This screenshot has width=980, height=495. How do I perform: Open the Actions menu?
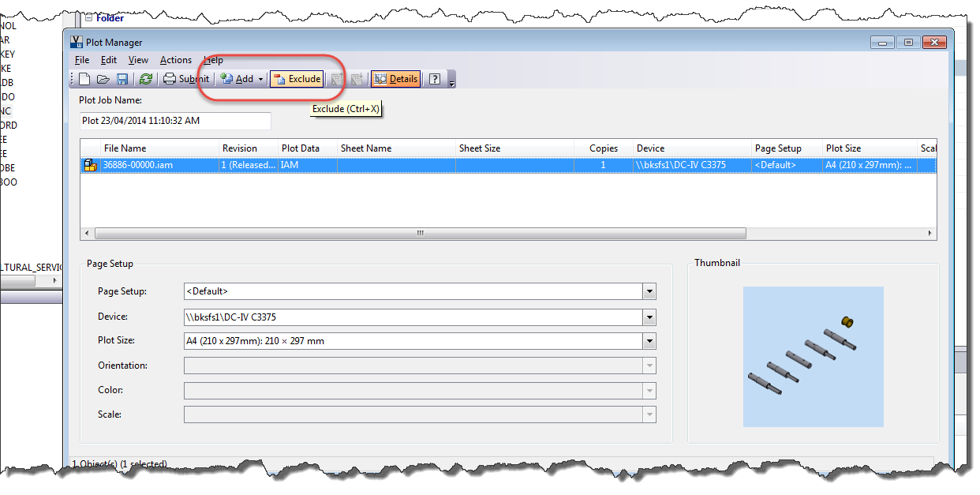coord(175,59)
